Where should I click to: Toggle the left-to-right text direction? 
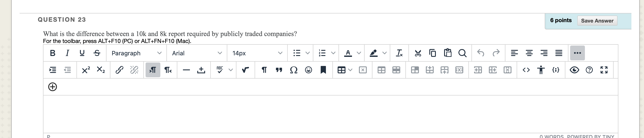point(153,70)
